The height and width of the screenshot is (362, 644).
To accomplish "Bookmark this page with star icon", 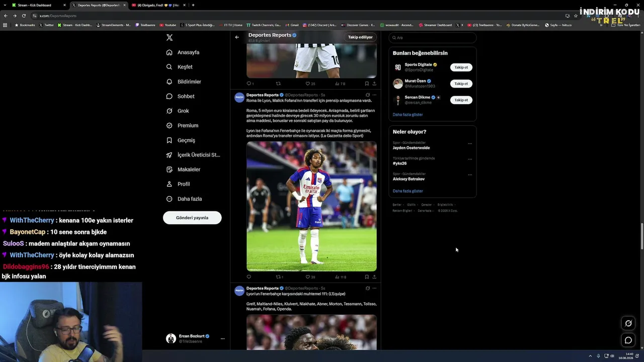I will click(x=576, y=16).
